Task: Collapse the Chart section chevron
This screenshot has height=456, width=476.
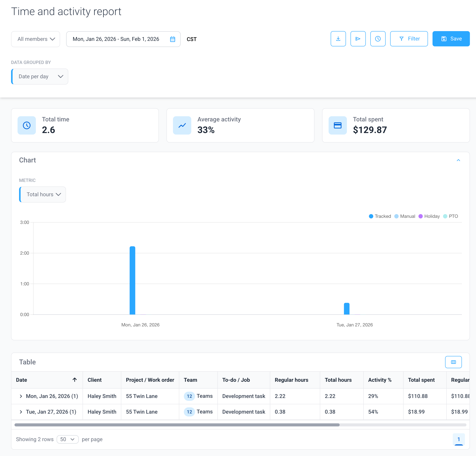Action: point(458,160)
